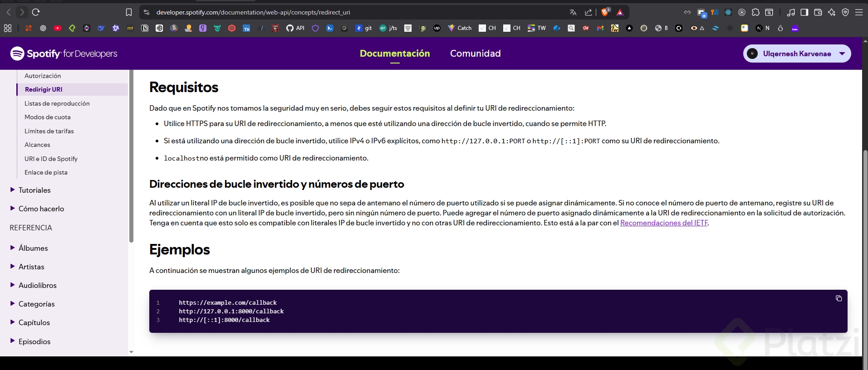Open Brave Rewards triangle icon
Viewport: 868px width, 370px height.
(x=620, y=12)
